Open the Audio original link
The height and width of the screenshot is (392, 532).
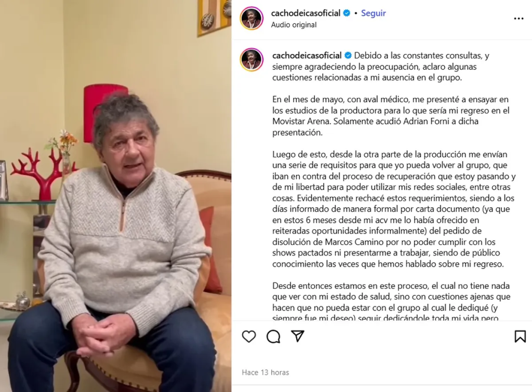[x=294, y=25]
